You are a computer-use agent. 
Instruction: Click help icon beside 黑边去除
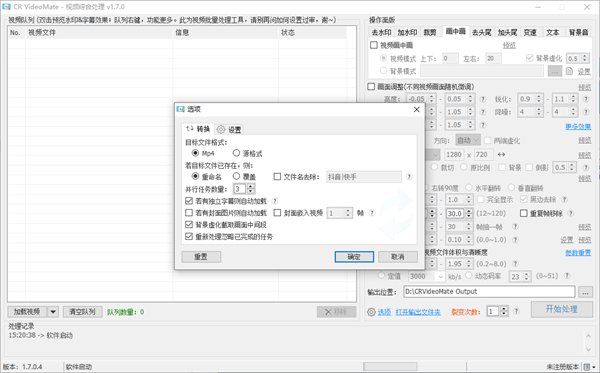click(x=564, y=199)
